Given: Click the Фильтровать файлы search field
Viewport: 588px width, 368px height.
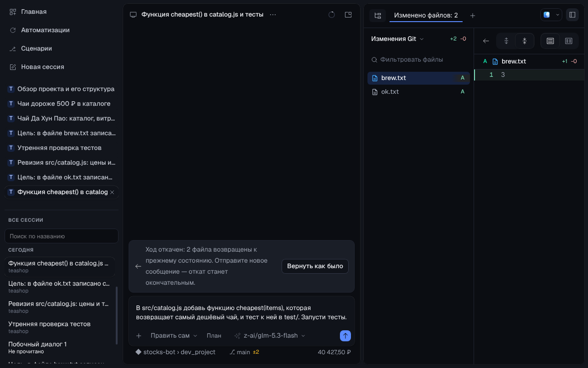Looking at the screenshot, I should point(418,59).
